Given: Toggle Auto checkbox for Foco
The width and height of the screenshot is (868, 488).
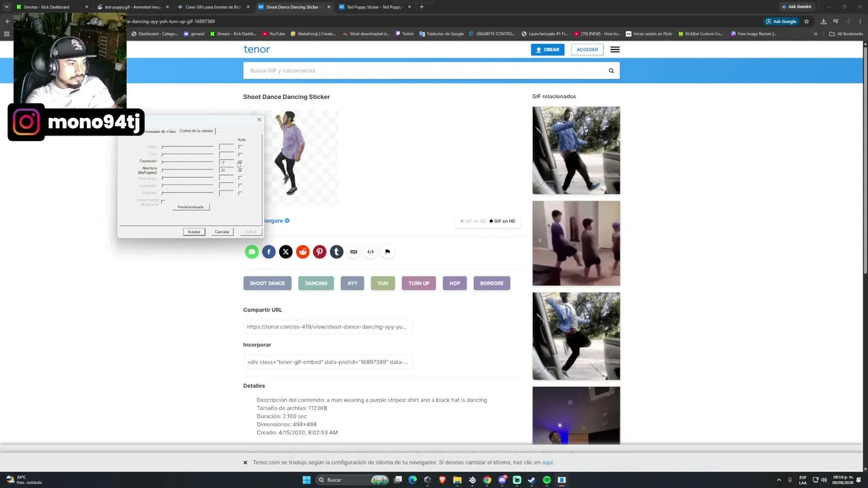Looking at the screenshot, I should coord(240,155).
